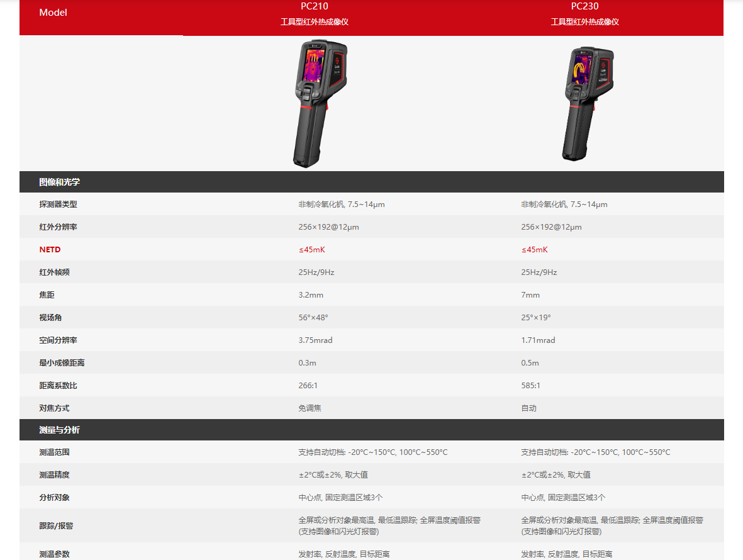Viewport: 743px width, 560px height.
Task: Select the PC230 frame rate 25Hz/9Hz
Action: (539, 272)
